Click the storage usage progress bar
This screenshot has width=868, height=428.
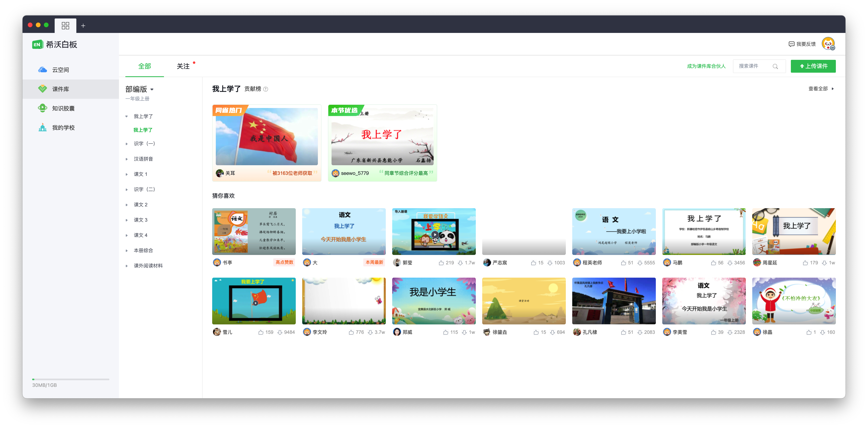[x=70, y=379]
